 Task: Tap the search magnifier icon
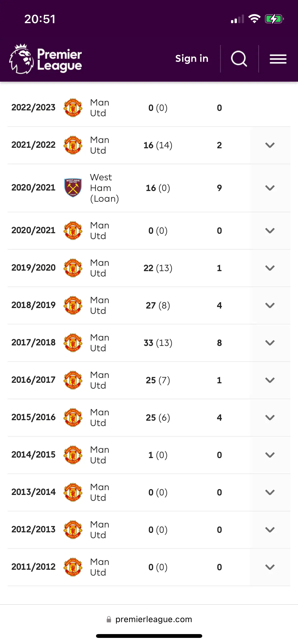point(239,59)
